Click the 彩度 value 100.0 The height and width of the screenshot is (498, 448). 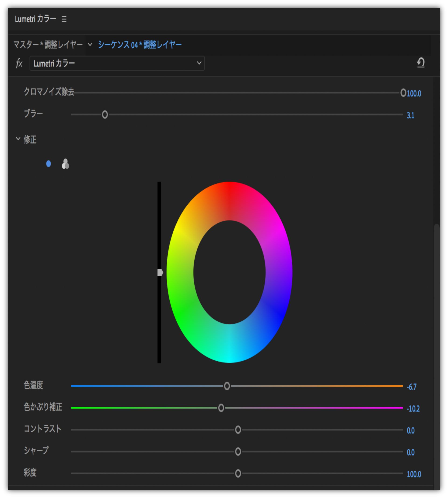413,474
